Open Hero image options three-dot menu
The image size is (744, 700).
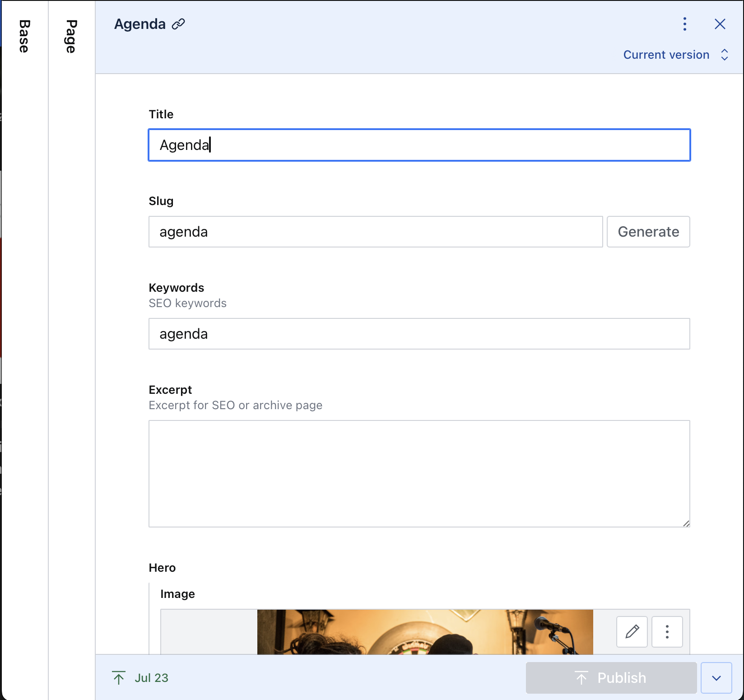click(x=667, y=631)
